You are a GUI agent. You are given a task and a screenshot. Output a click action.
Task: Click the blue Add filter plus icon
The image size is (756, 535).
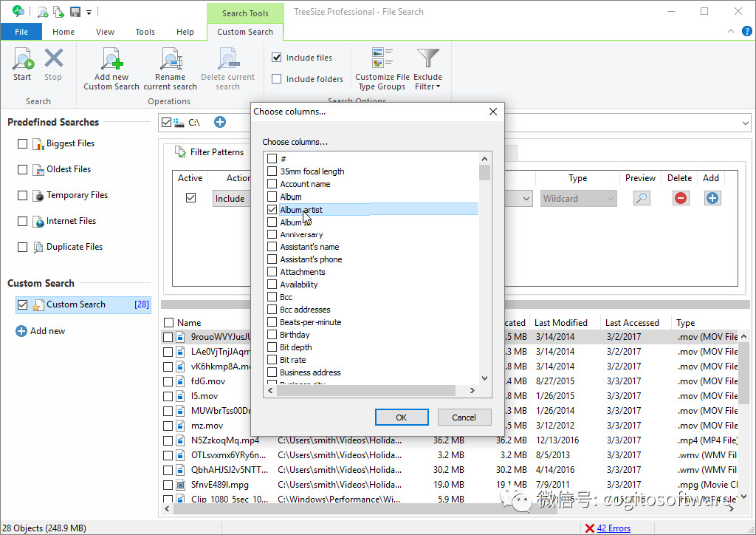(712, 198)
